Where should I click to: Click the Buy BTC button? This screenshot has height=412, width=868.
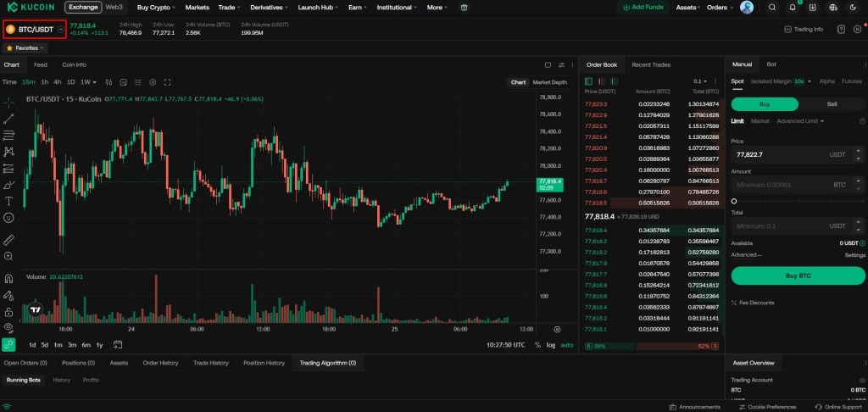point(798,276)
